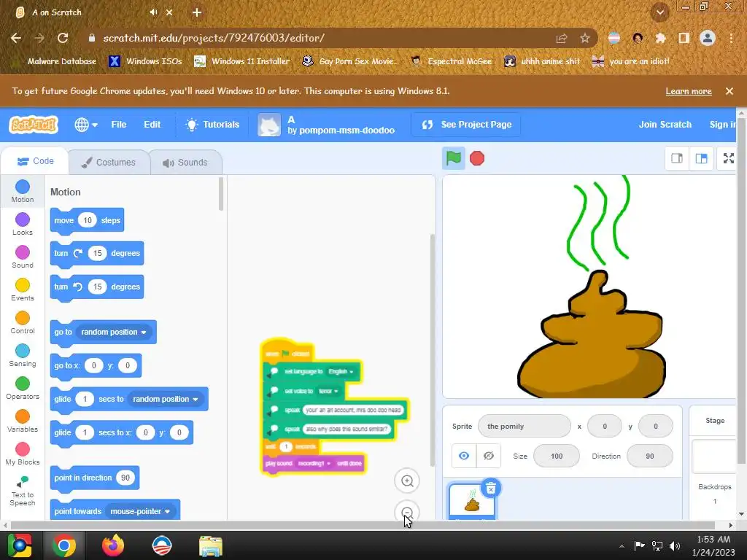Click Join Scratch link
The width and height of the screenshot is (747, 560).
[x=665, y=125]
